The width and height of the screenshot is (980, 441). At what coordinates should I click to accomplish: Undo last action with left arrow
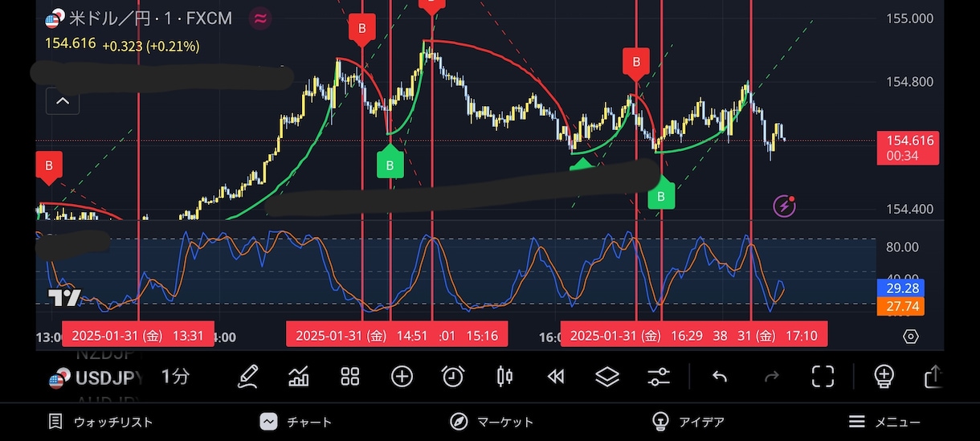[720, 376]
